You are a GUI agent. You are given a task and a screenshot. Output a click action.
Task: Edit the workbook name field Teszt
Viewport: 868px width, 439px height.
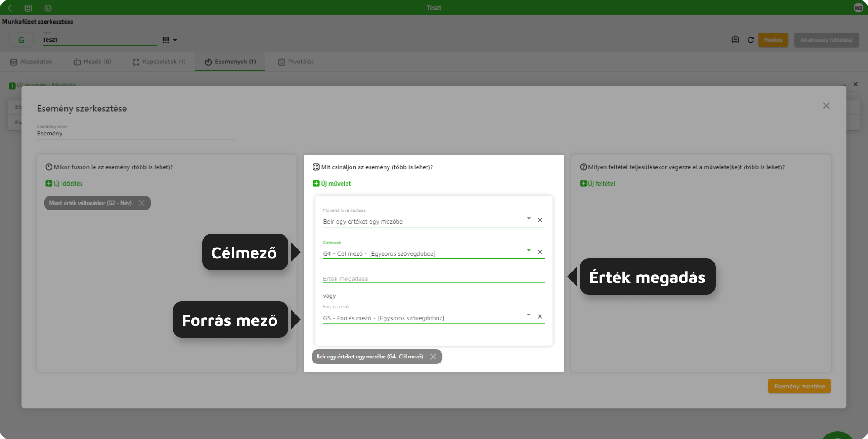100,40
